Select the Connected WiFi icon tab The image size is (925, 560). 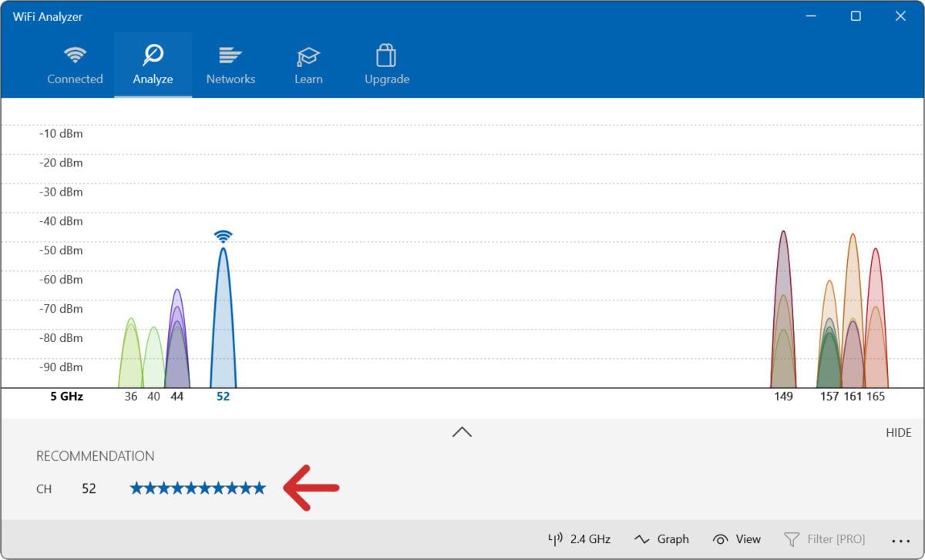point(75,63)
